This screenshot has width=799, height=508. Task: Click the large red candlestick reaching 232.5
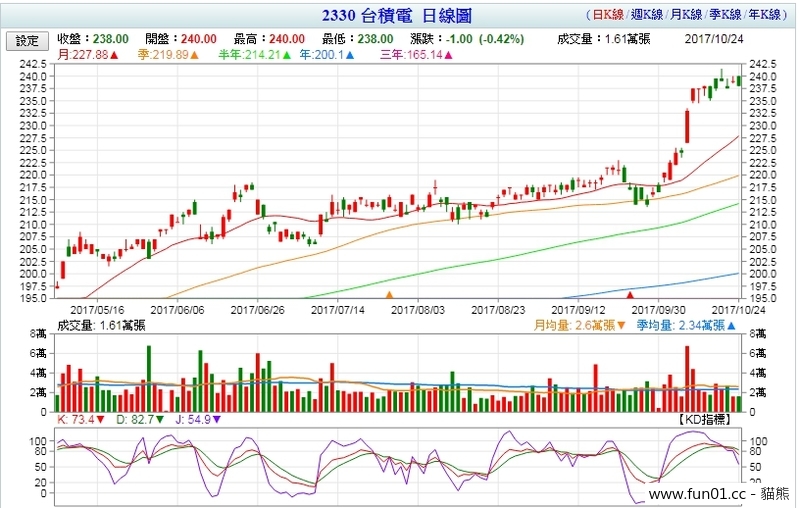[x=687, y=126]
